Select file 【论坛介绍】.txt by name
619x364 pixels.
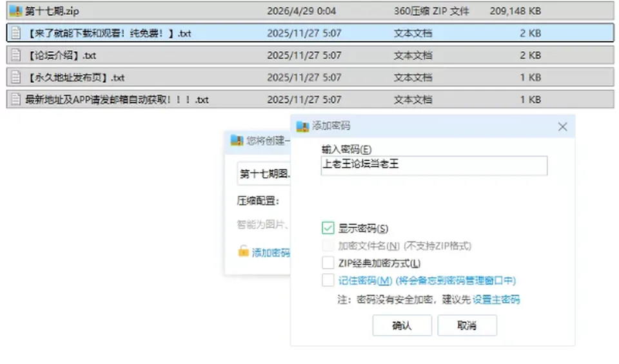point(62,55)
